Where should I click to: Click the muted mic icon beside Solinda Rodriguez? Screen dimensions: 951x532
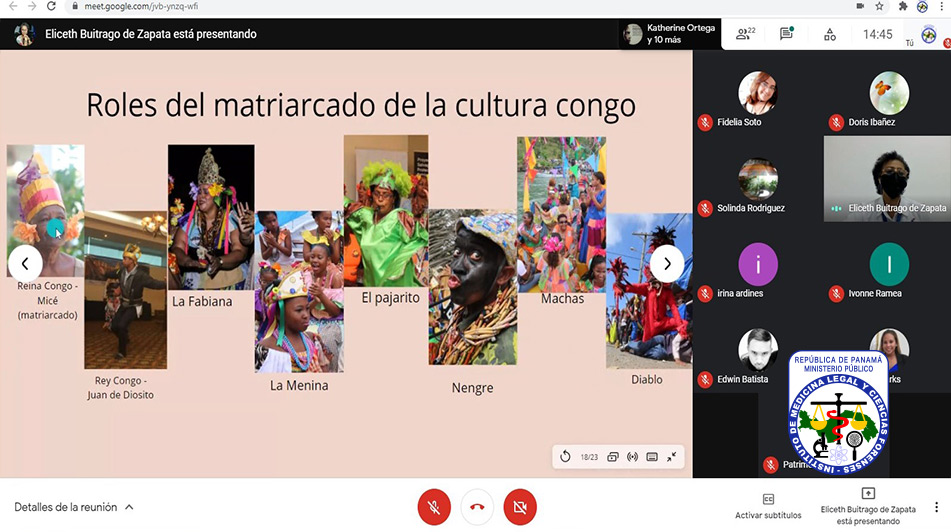pos(705,209)
